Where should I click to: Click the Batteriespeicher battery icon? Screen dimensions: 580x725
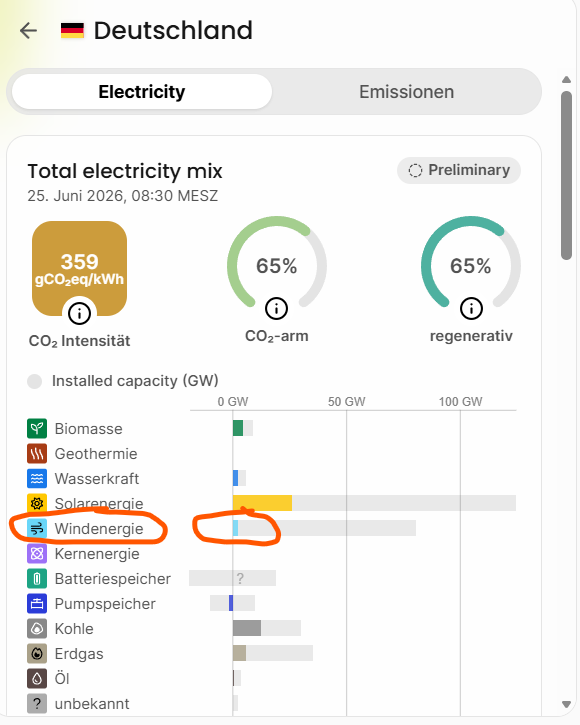coord(37,578)
